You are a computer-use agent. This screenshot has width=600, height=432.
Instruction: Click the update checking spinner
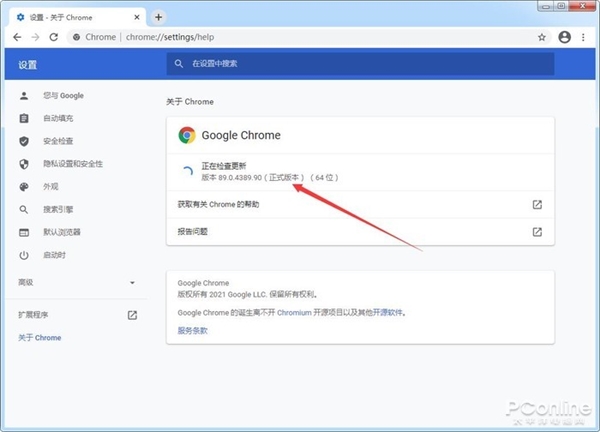(187, 172)
